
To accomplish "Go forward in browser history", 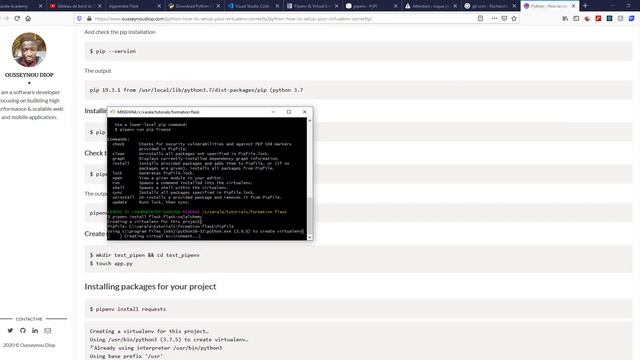I will click(x=6, y=18).
